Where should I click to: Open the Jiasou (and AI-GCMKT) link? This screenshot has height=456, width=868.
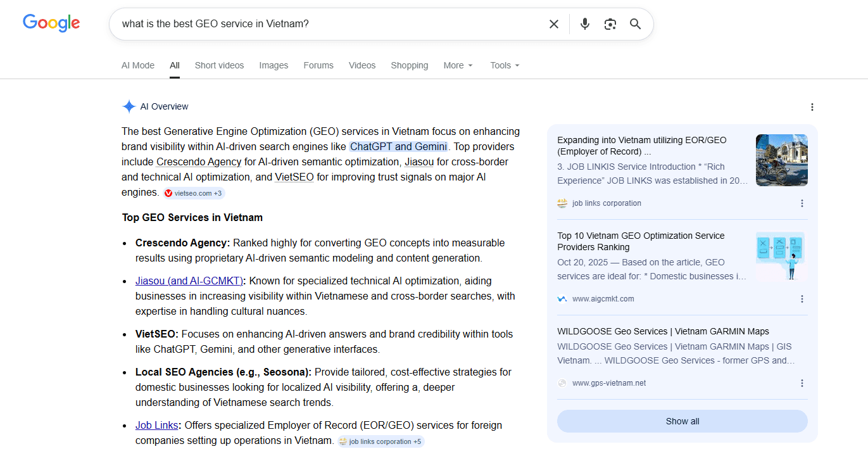point(189,281)
